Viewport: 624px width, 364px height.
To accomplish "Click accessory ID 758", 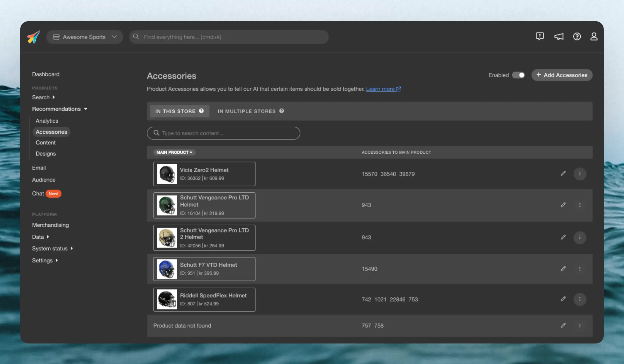I will tap(379, 326).
